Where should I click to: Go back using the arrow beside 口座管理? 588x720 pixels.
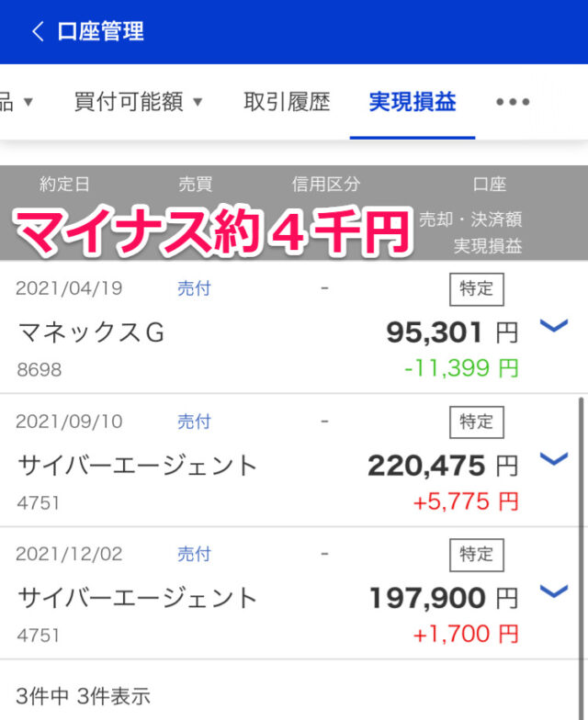tap(39, 31)
